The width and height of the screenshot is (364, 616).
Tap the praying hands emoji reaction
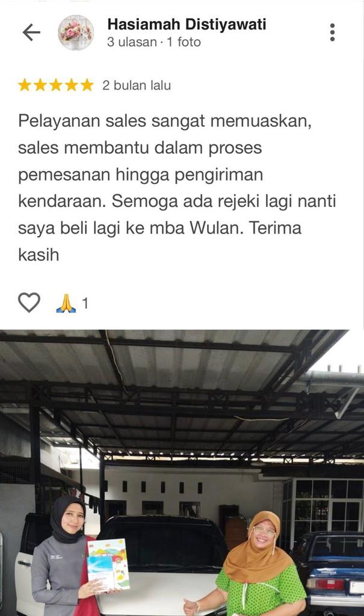pyautogui.click(x=66, y=303)
